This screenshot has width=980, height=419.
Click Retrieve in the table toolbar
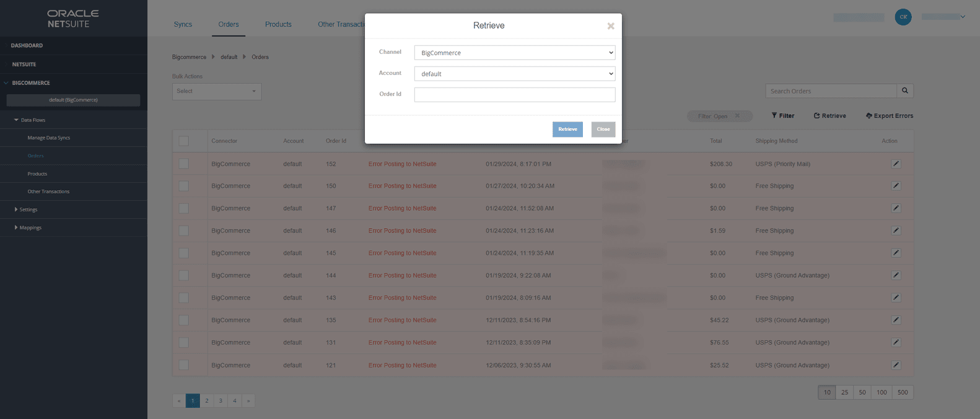pos(830,116)
